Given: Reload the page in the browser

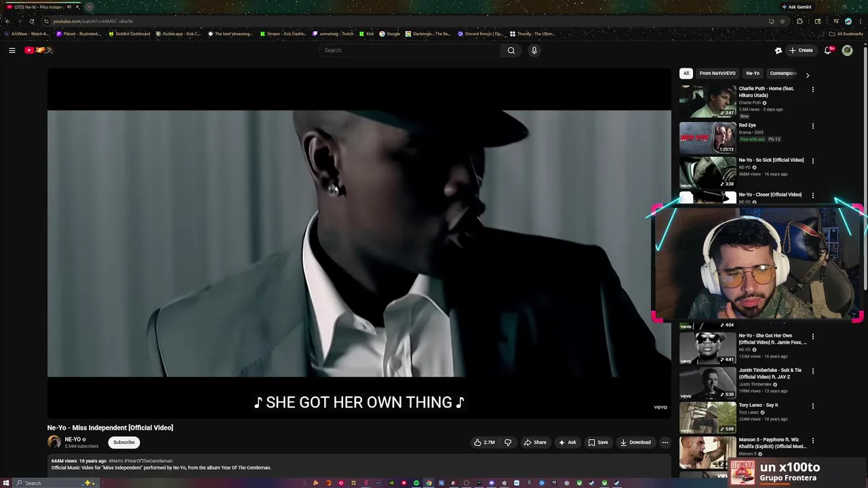Looking at the screenshot, I should (31, 21).
